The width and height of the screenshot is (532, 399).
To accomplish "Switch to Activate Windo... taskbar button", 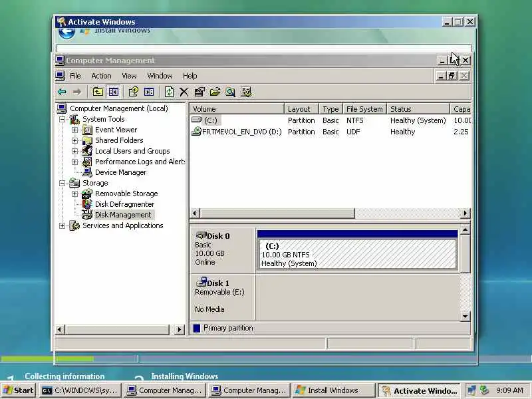I will [419, 390].
